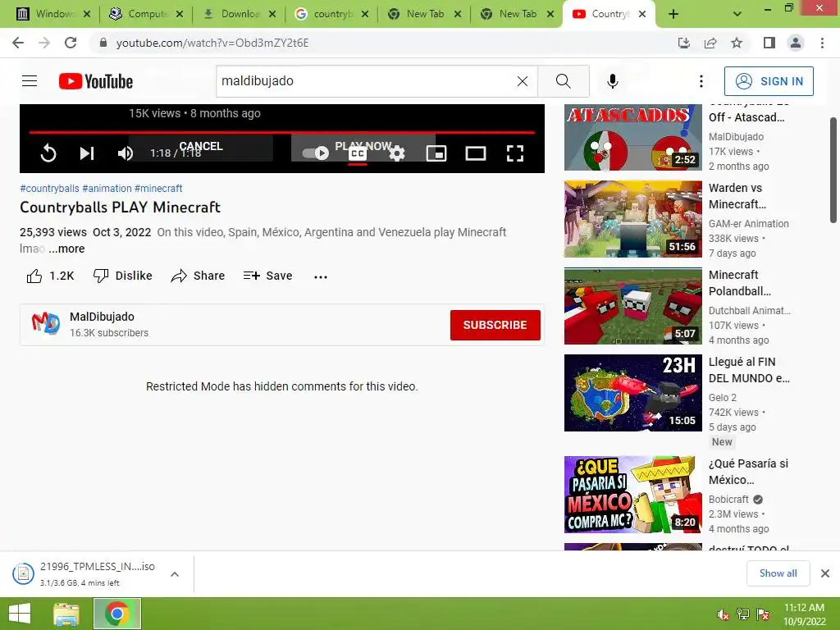Image resolution: width=840 pixels, height=630 pixels.
Task: Close the downloads bar
Action: (x=825, y=573)
